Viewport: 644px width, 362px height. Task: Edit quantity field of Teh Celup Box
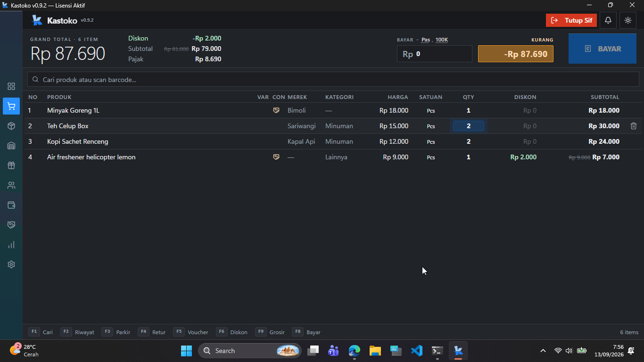pyautogui.click(x=469, y=126)
